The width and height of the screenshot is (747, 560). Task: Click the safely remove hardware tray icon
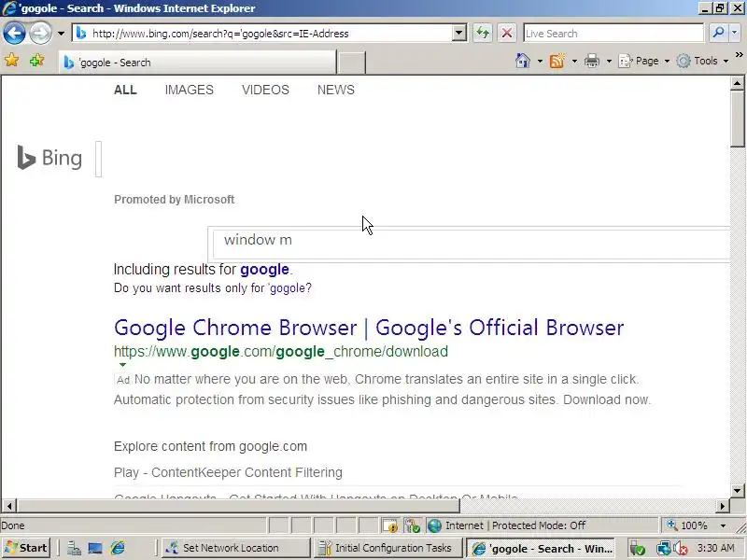point(638,549)
